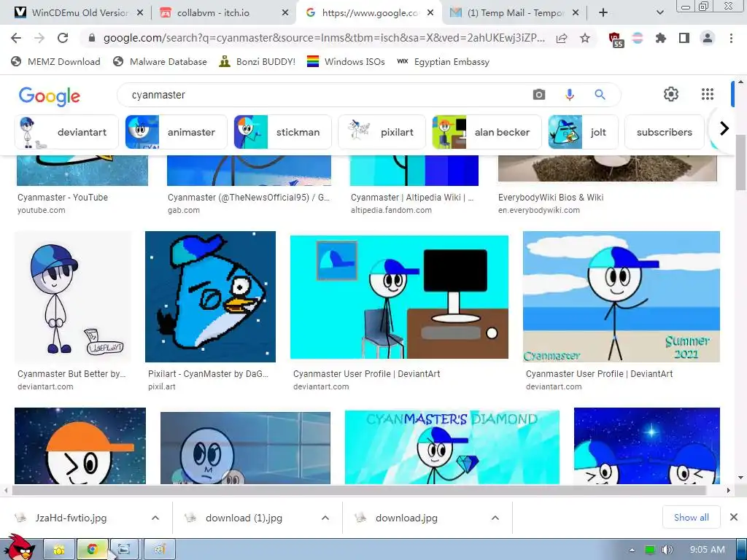Bookmark this page with the star icon
Screen dimensions: 747x560
[x=585, y=38]
